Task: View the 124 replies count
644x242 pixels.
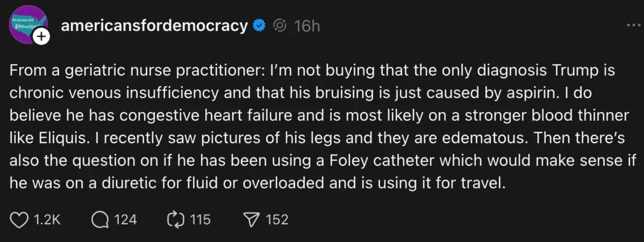Action: [x=126, y=220]
